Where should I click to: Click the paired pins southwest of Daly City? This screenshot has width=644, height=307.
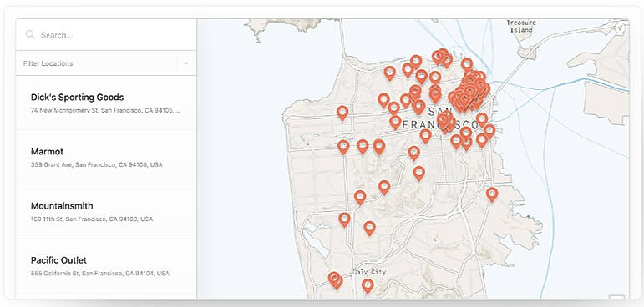point(335,280)
